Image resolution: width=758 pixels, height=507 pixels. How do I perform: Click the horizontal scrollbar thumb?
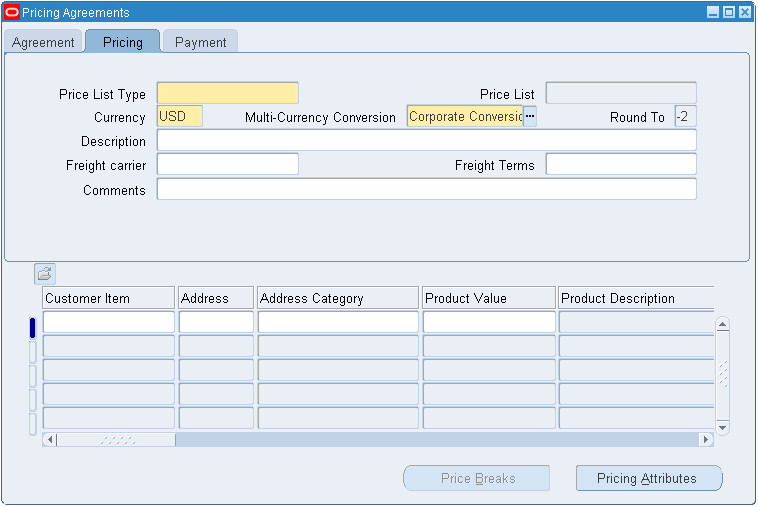click(x=116, y=440)
